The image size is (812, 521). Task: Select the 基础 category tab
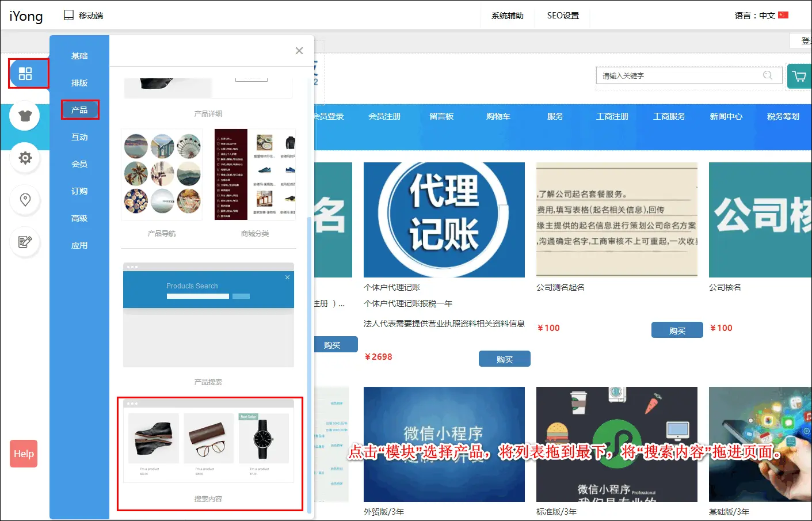tap(79, 56)
